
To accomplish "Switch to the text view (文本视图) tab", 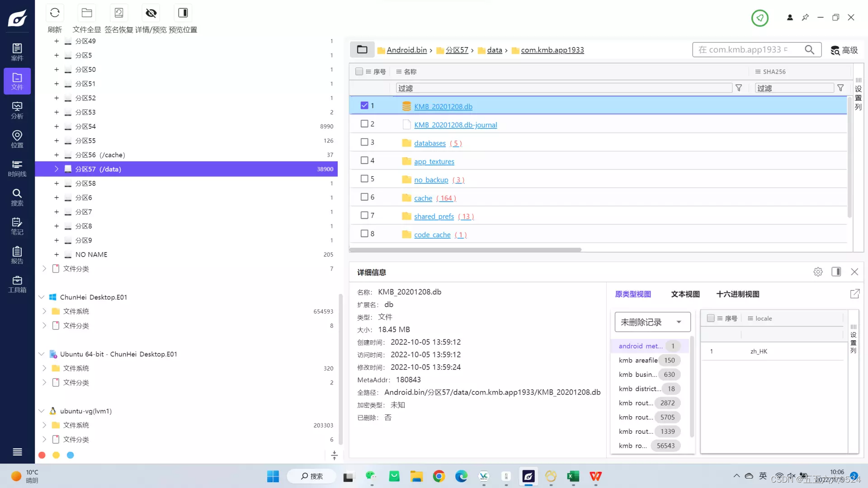I will (x=685, y=294).
